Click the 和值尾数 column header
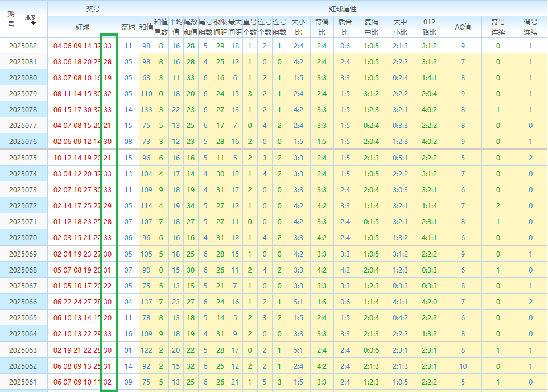Viewport: 548px width, 392px height. point(161,27)
